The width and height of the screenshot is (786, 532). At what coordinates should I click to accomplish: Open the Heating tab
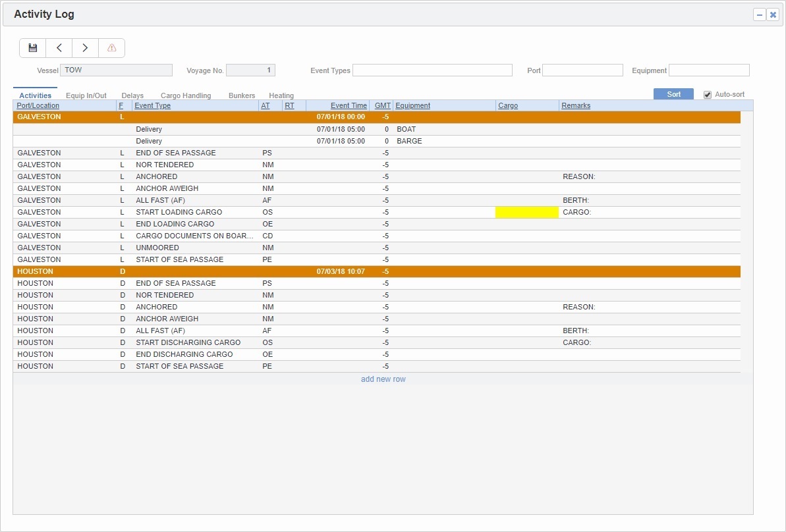(x=281, y=95)
